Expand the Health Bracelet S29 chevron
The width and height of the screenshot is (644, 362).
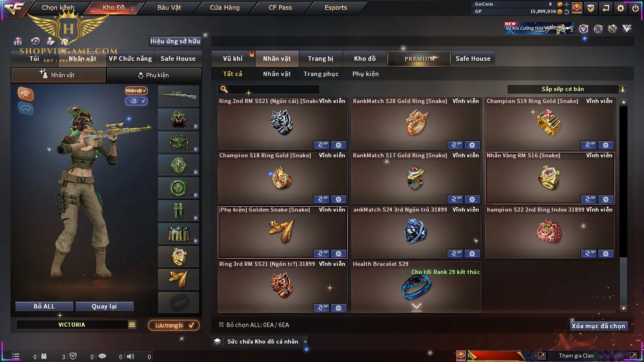[x=417, y=306]
